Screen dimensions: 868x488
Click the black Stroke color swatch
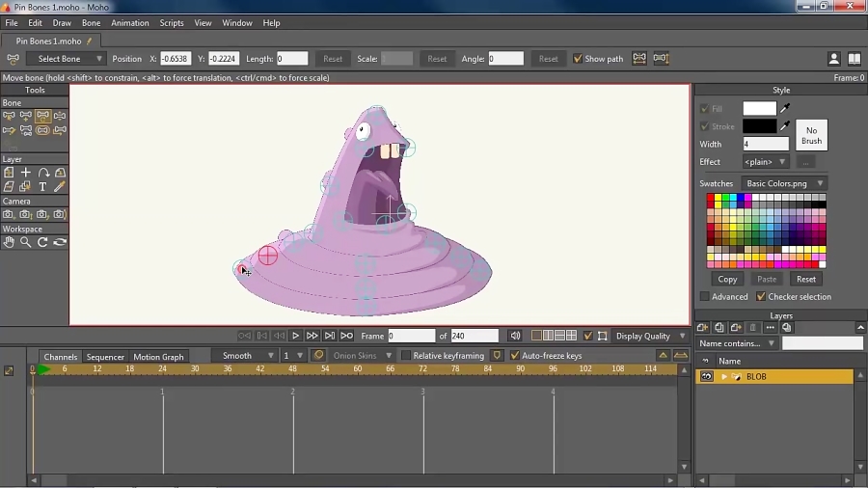(x=759, y=126)
